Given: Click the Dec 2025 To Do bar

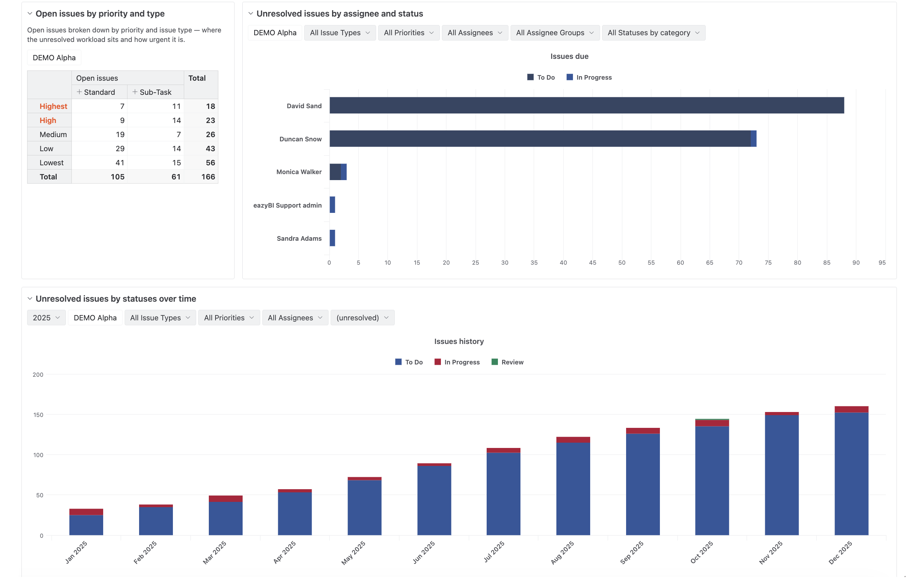Looking at the screenshot, I should coord(851,474).
